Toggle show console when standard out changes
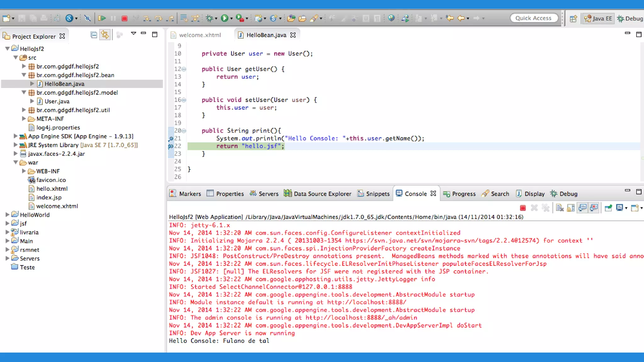Image resolution: width=644 pixels, height=362 pixels. 582,208
